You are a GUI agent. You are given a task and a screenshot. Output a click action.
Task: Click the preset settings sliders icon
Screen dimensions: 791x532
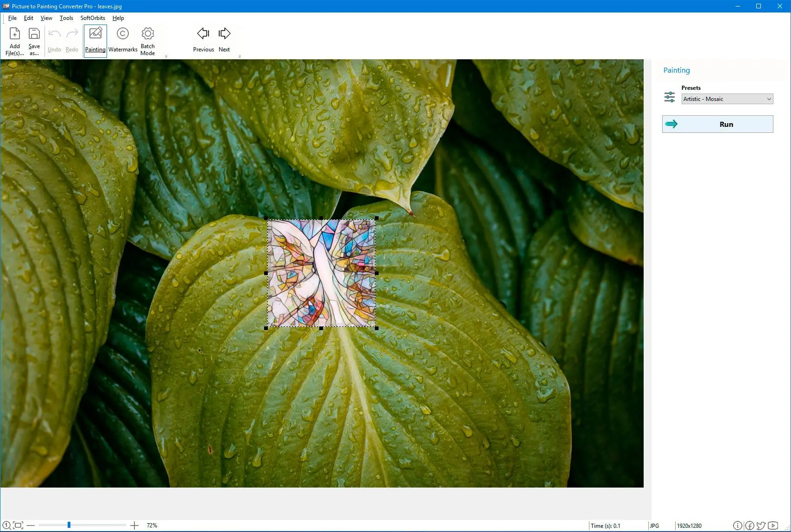click(669, 97)
